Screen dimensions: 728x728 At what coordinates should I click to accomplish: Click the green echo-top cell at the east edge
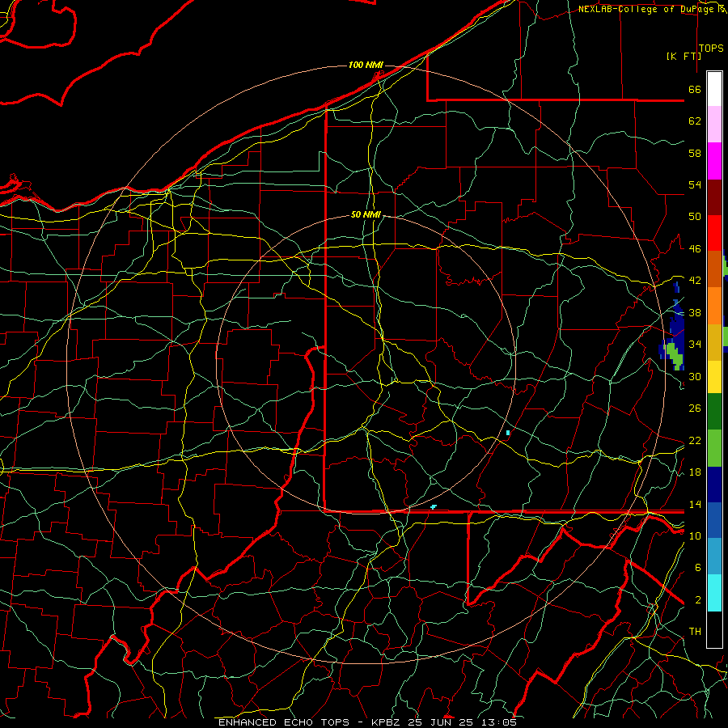point(675,355)
